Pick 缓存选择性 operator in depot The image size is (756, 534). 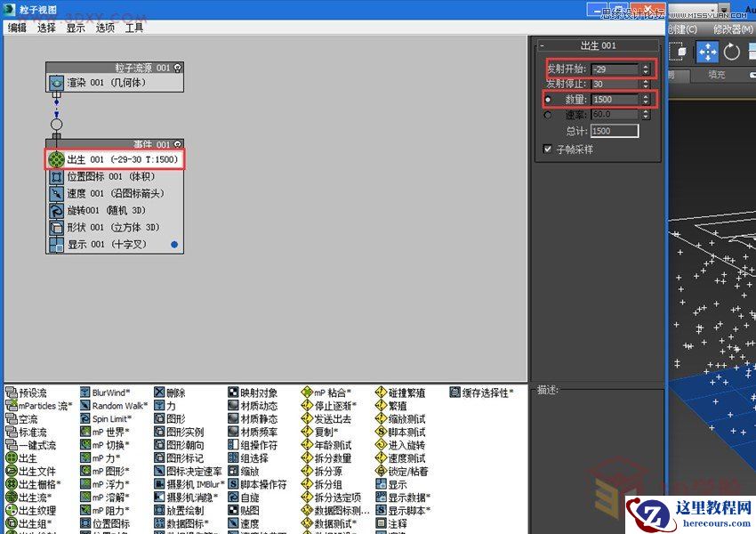point(481,392)
